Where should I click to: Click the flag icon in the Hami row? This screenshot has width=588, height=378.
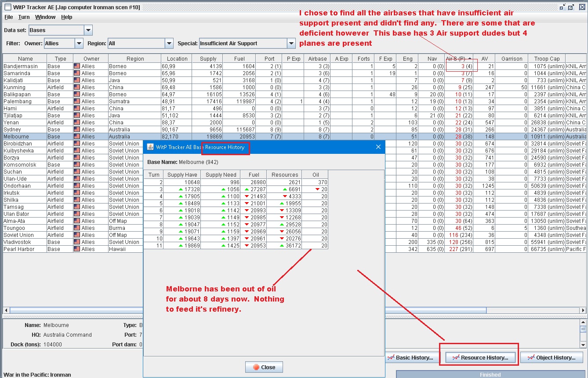coord(77,109)
